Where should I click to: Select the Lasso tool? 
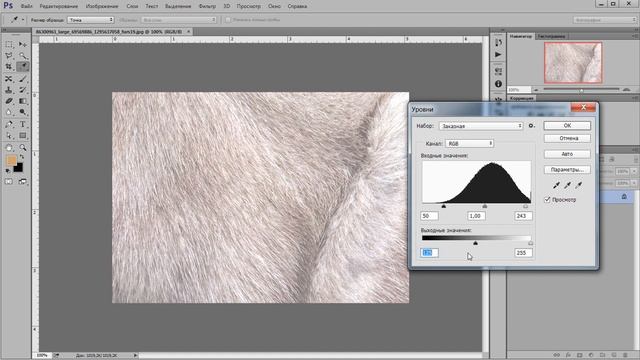pyautogui.click(x=9, y=55)
